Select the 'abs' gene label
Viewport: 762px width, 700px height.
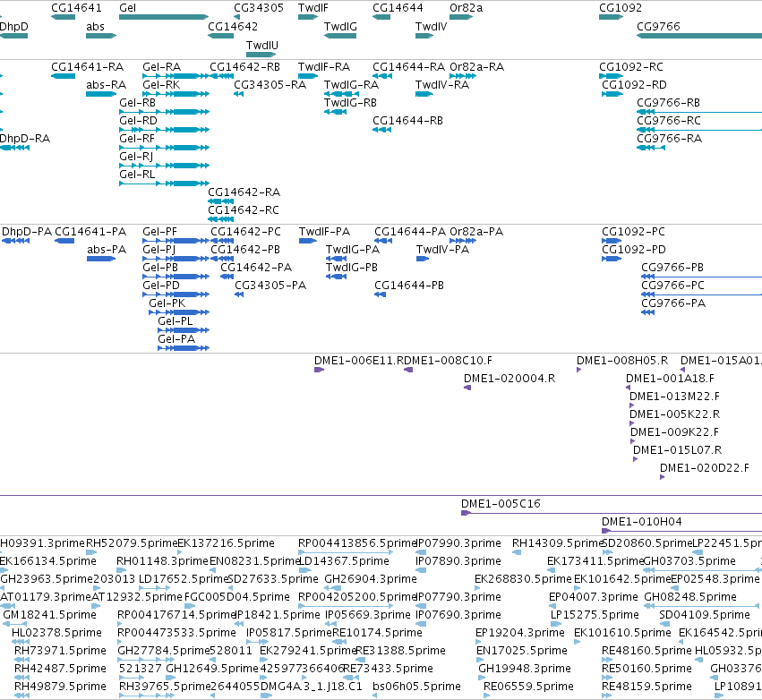tap(95, 27)
